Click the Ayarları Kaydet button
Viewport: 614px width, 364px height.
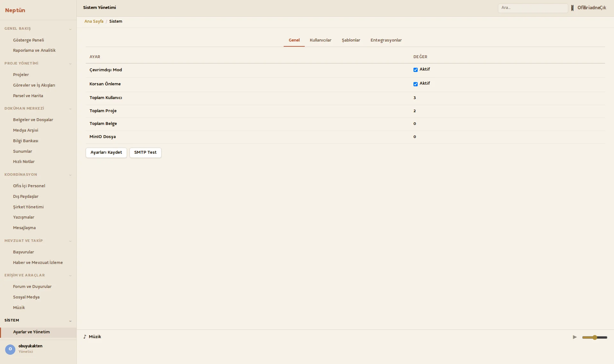(106, 152)
